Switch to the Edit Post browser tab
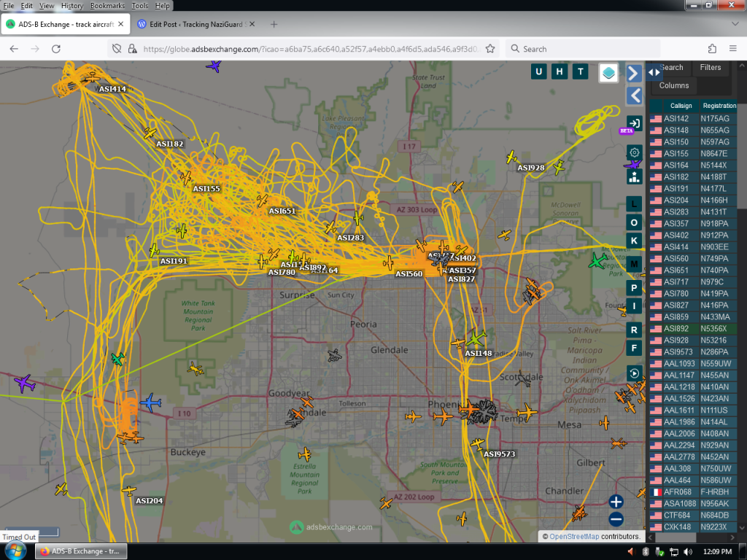 pyautogui.click(x=196, y=24)
